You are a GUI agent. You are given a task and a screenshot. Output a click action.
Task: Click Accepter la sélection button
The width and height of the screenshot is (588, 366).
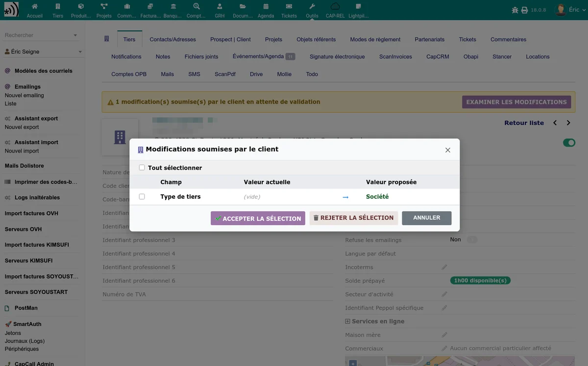(x=258, y=218)
